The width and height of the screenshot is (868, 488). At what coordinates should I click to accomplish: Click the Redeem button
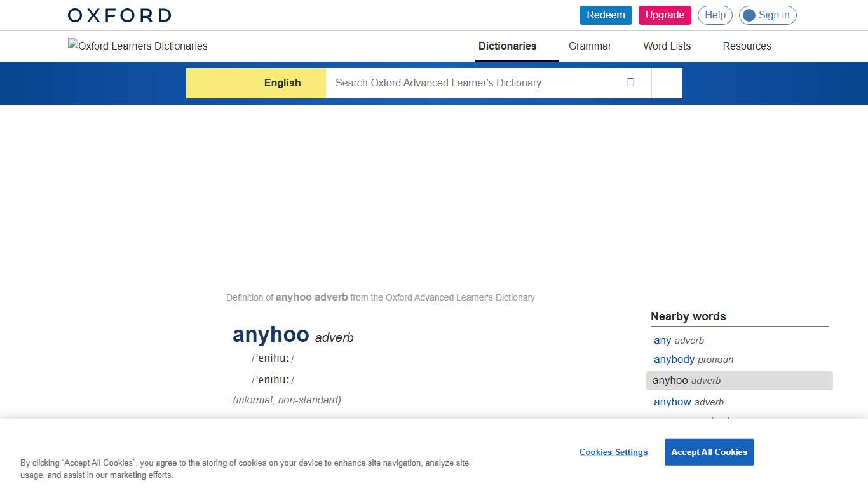[x=605, y=15]
